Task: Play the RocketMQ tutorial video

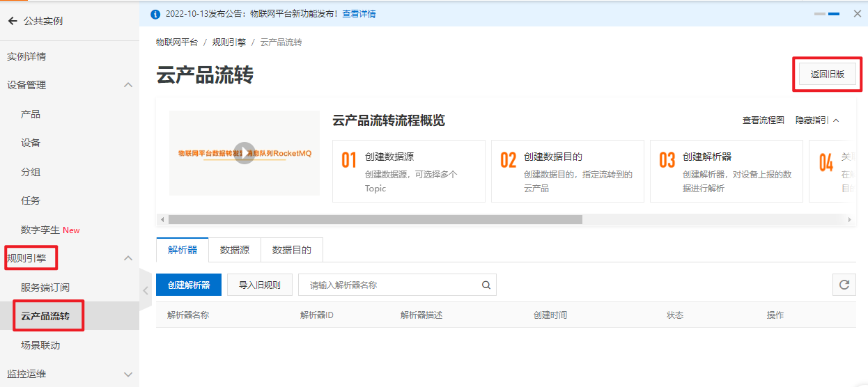Action: [x=245, y=153]
